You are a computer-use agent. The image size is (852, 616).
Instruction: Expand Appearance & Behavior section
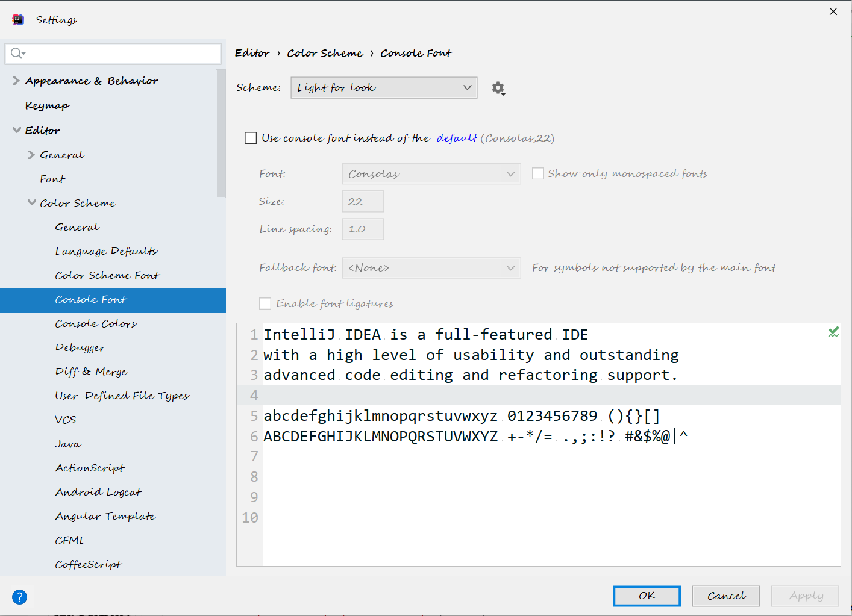[x=16, y=81]
